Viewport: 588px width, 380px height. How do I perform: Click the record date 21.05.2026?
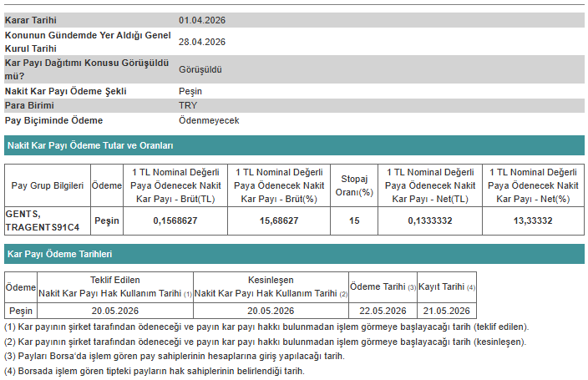pos(447,311)
